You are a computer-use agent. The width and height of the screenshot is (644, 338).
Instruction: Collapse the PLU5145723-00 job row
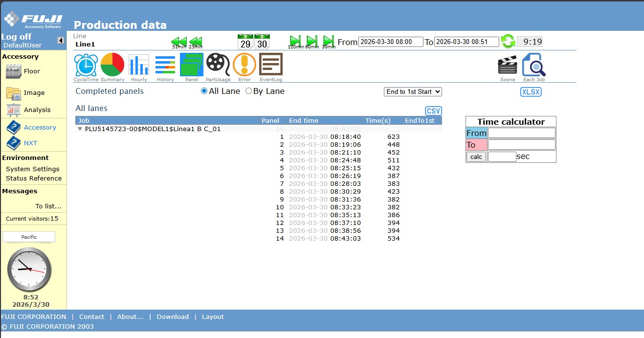point(80,129)
